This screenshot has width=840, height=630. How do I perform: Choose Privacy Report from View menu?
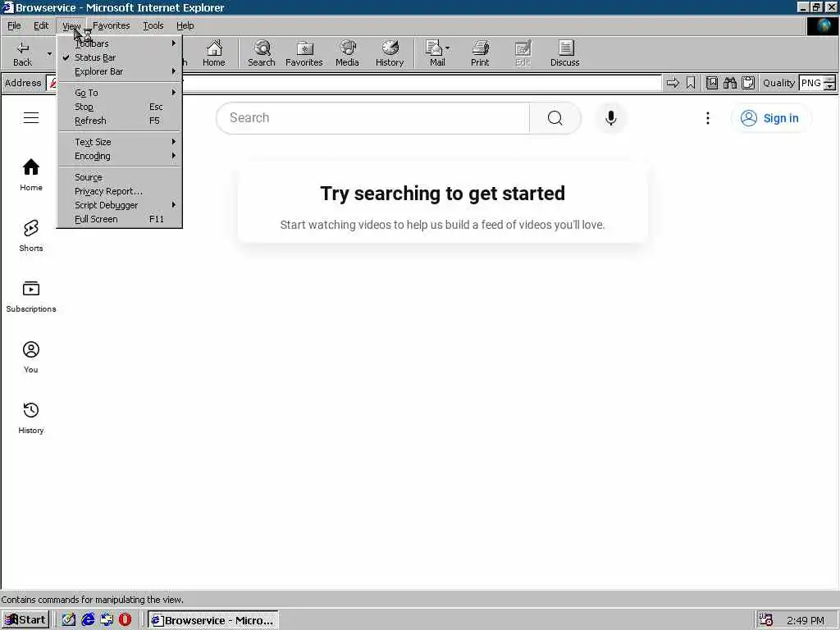click(x=120, y=191)
